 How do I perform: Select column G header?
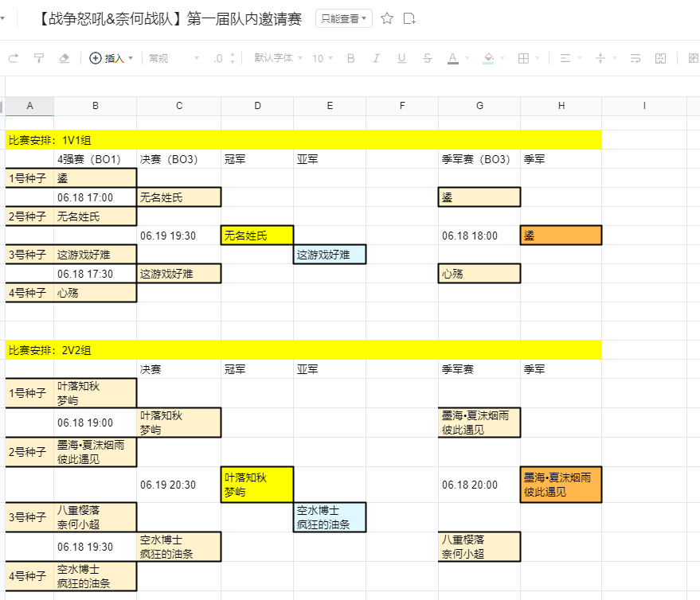tap(479, 106)
